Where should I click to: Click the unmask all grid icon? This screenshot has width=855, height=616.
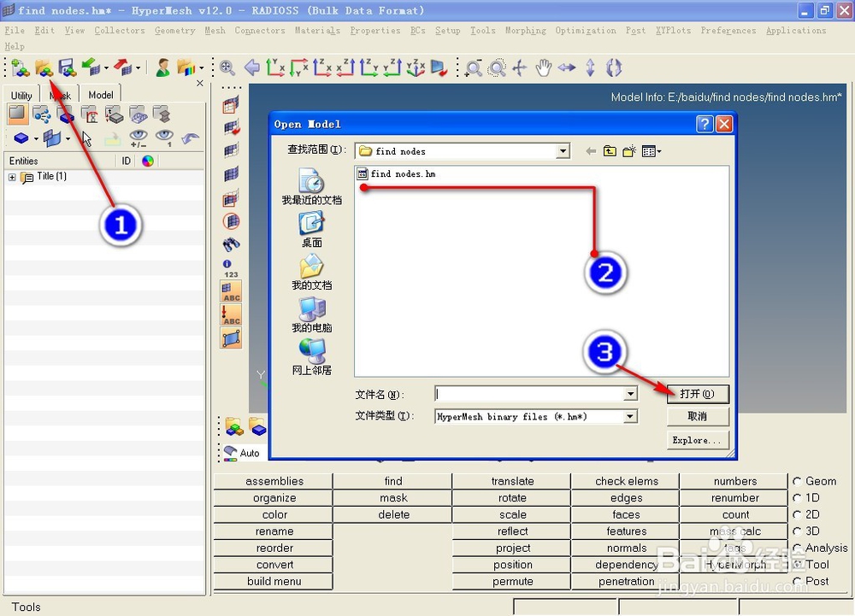tap(231, 150)
